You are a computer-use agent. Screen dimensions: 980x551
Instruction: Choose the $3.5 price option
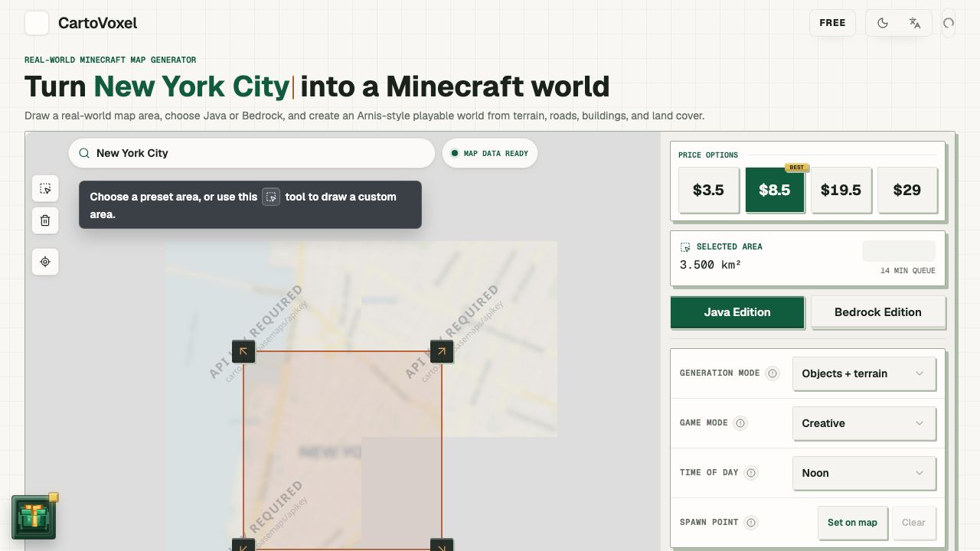pos(708,190)
